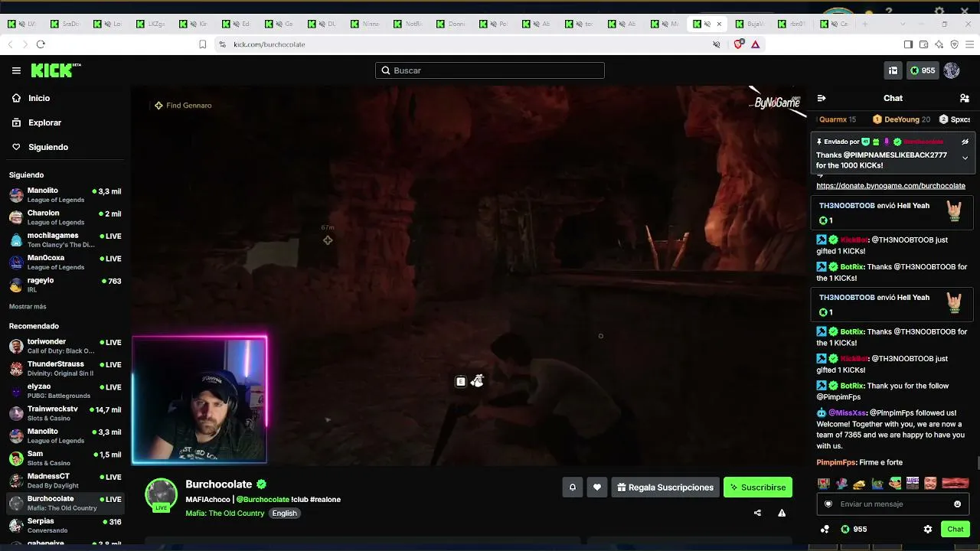Switch to the rbn01 browser tab
The height and width of the screenshot is (551, 980).
point(793,24)
